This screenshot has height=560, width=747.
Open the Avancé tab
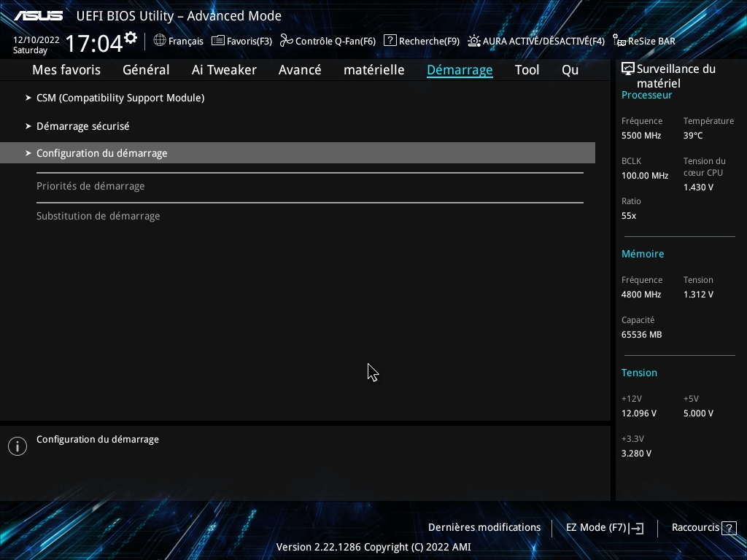[300, 70]
